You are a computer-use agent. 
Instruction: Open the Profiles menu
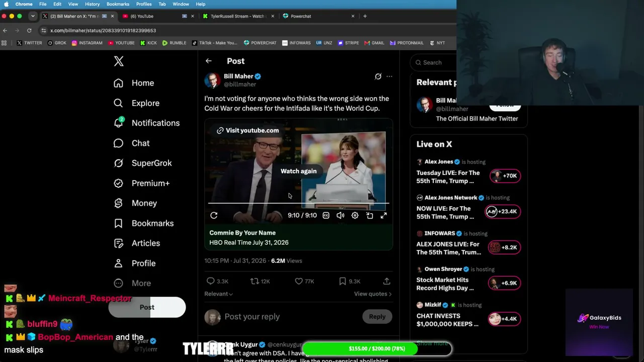coord(144,4)
